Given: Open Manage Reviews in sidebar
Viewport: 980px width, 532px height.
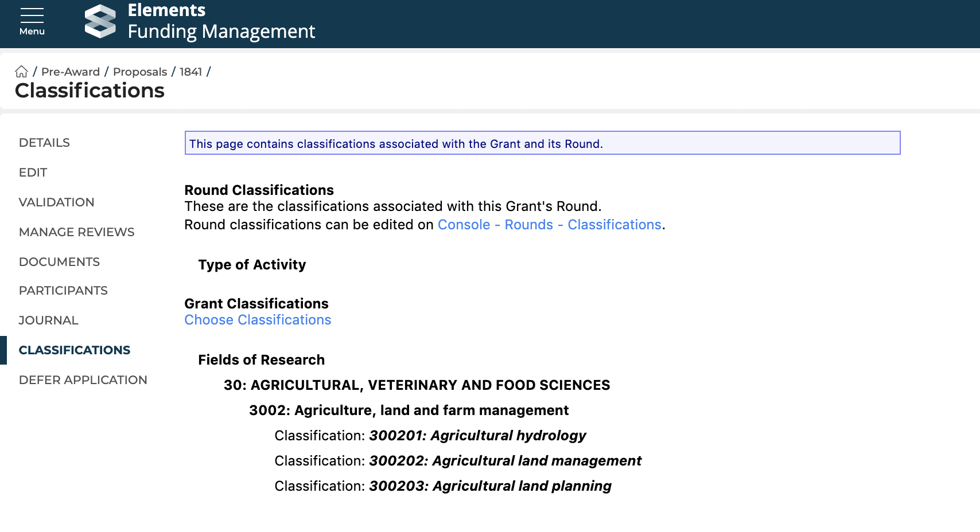Looking at the screenshot, I should 76,232.
